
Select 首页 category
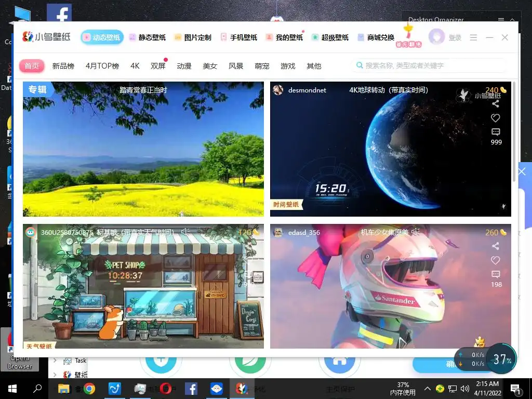tap(32, 66)
